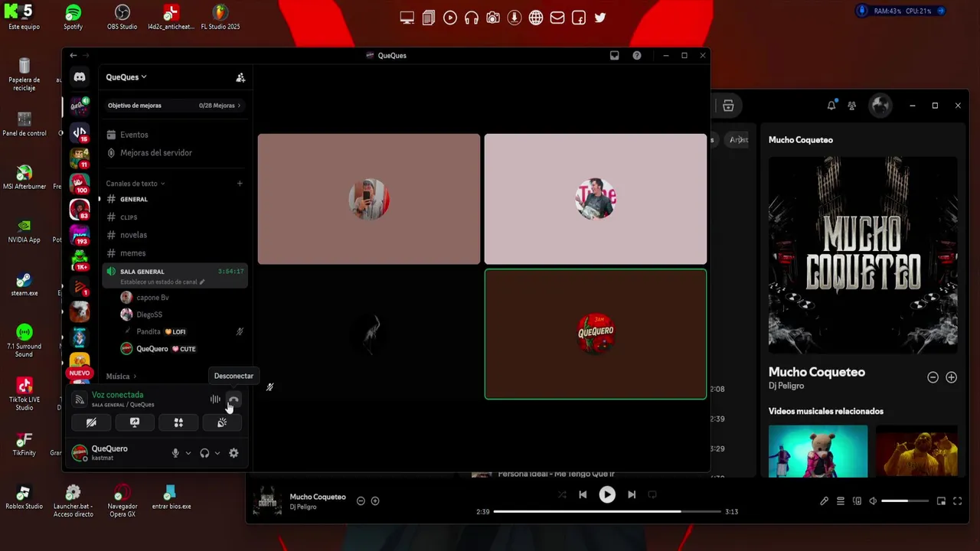This screenshot has width=980, height=551.
Task: Share your screen in Discord
Action: point(135,422)
